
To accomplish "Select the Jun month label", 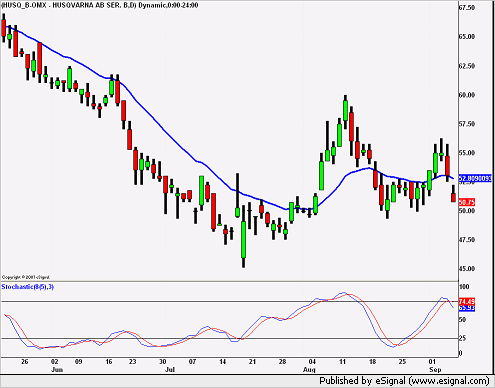I will click(57, 369).
